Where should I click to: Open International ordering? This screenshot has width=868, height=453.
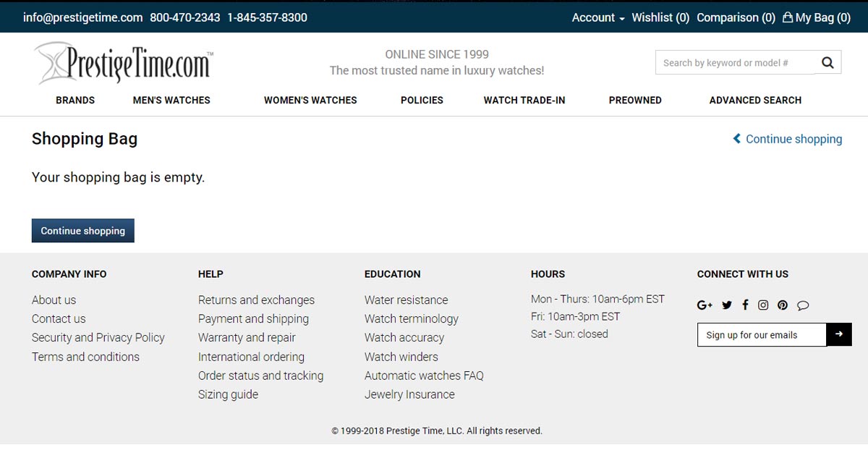click(251, 357)
